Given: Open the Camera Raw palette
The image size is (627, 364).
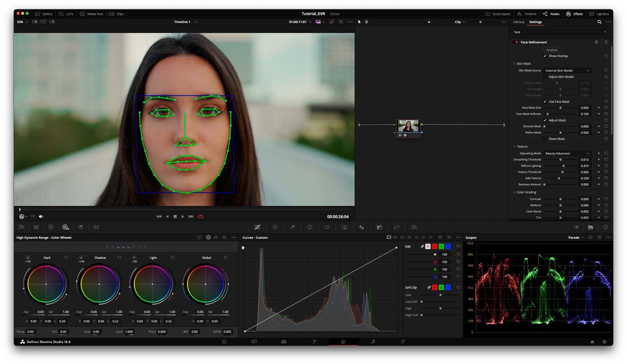Looking at the screenshot, I should pos(22,227).
